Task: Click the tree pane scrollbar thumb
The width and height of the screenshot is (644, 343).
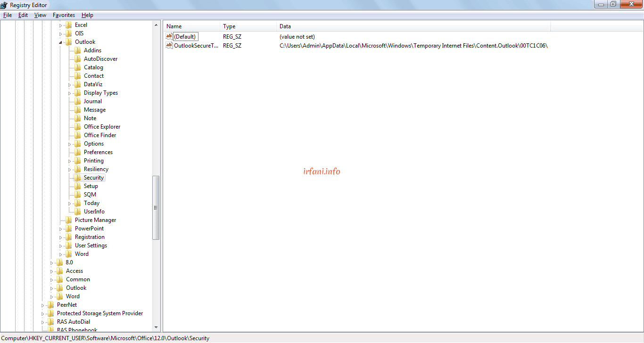Action: click(156, 208)
